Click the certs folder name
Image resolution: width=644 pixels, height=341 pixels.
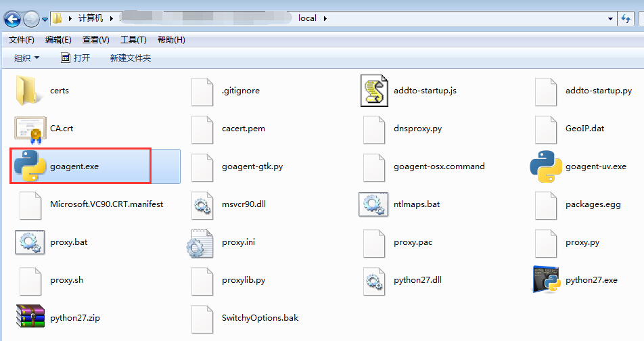pyautogui.click(x=60, y=91)
